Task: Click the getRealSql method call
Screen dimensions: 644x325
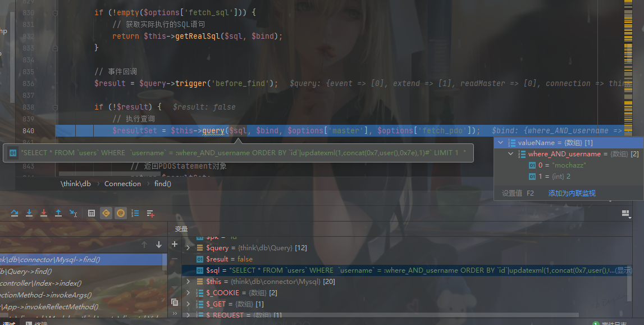Action: tap(198, 36)
